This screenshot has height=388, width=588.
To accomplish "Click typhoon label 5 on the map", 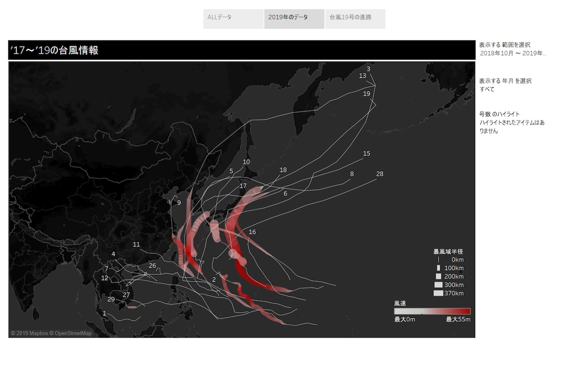I will coord(231,171).
